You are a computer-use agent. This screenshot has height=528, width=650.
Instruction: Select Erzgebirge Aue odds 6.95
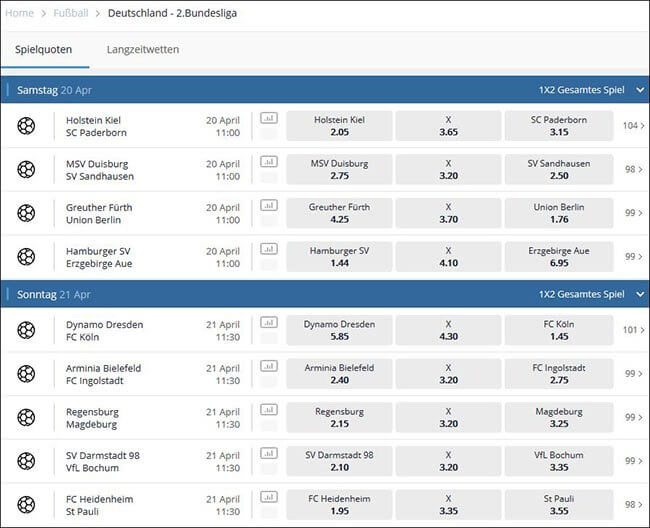[559, 257]
